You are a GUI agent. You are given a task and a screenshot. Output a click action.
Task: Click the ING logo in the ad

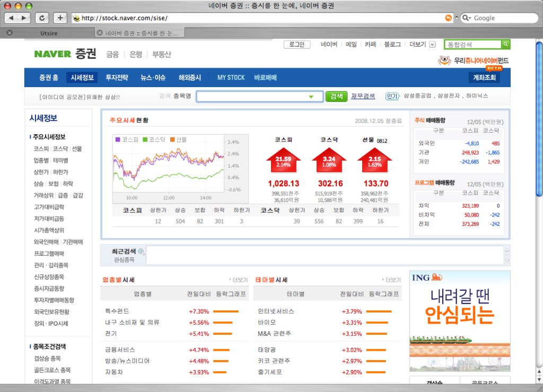tap(427, 277)
